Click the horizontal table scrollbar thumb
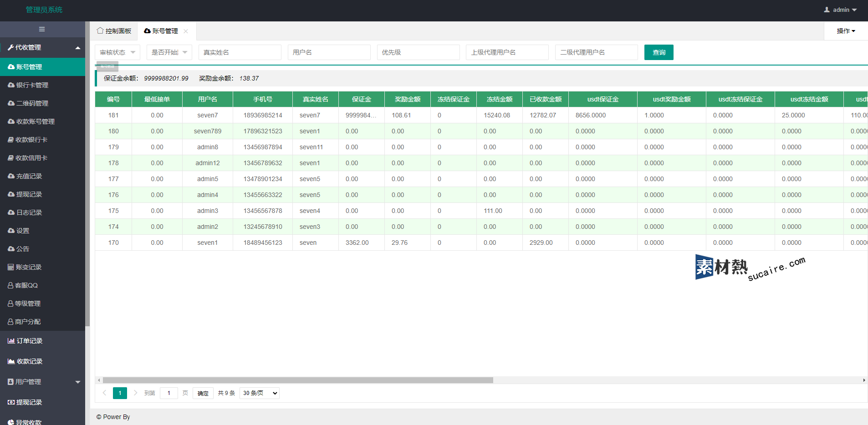 298,380
